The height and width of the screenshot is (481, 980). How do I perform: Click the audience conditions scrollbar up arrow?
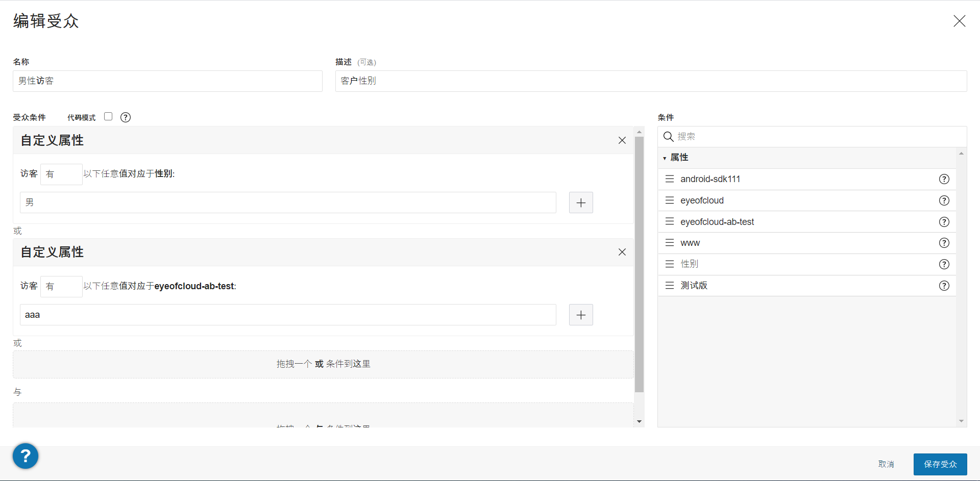[x=639, y=132]
